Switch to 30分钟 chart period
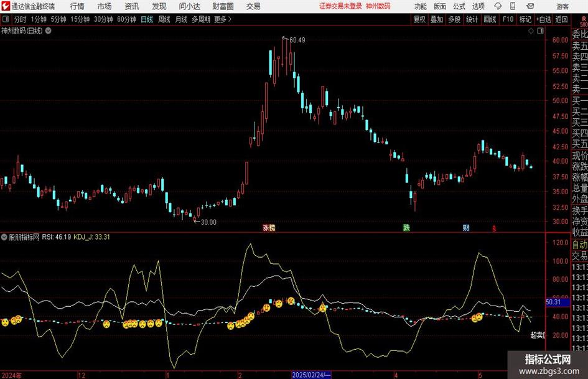 click(103, 19)
